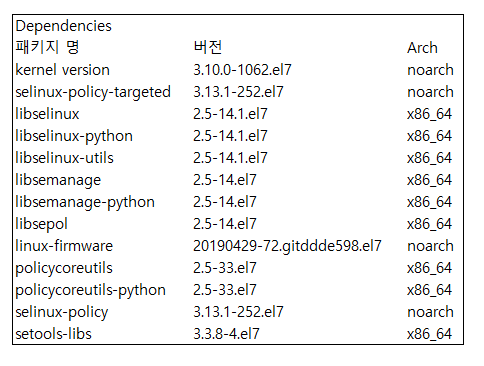The width and height of the screenshot is (484, 366).
Task: Click the setools-libs package name
Action: [x=53, y=334]
